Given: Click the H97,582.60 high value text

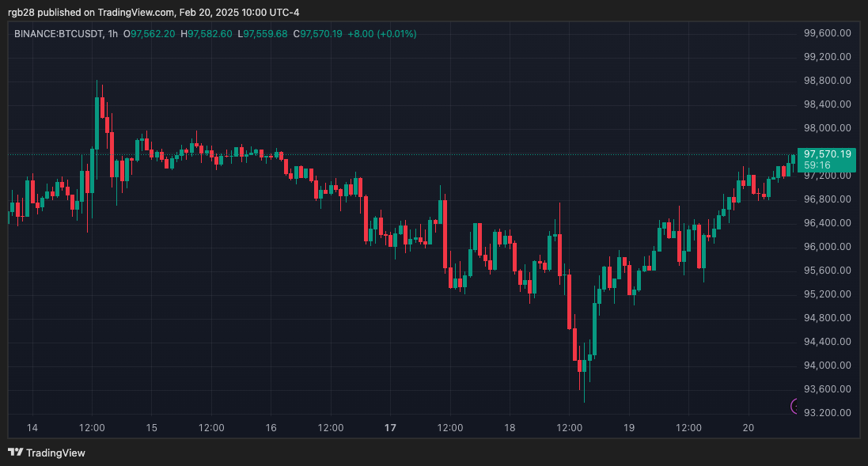Looking at the screenshot, I should pos(207,34).
